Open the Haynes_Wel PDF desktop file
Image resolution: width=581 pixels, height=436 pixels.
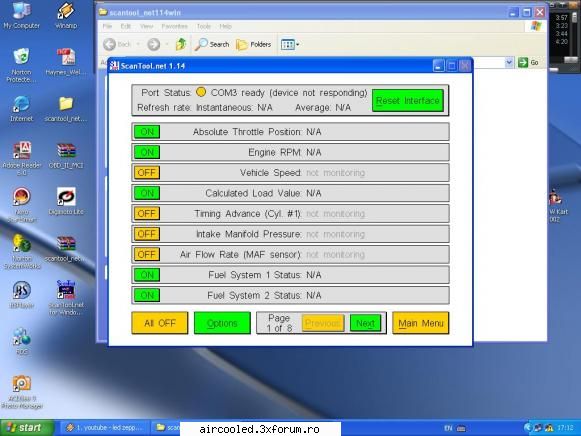tap(66, 61)
